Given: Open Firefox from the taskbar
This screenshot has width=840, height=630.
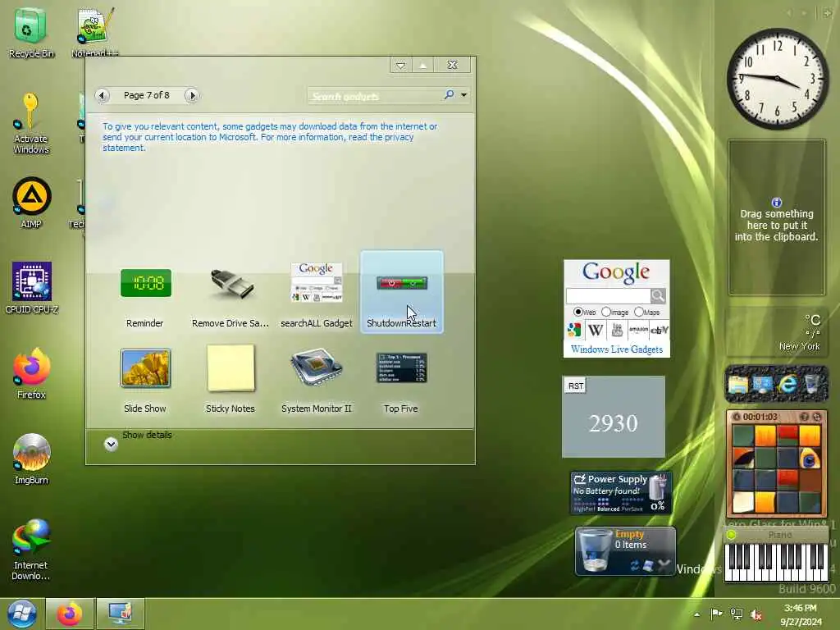Looking at the screenshot, I should pos(70,614).
